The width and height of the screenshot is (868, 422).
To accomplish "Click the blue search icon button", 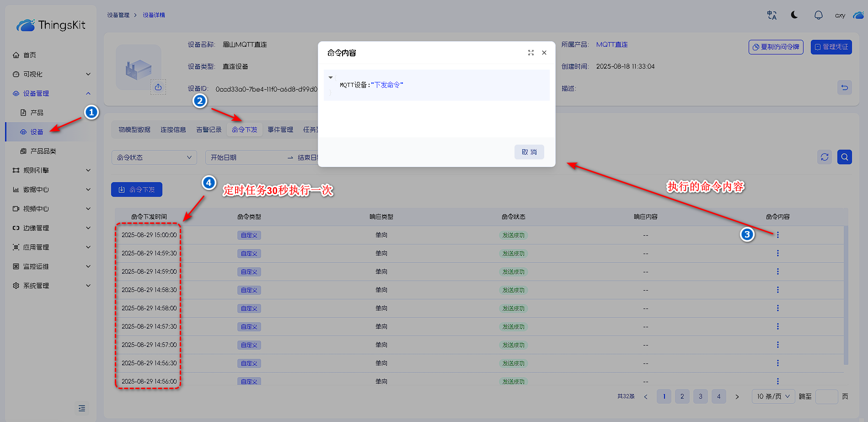I will click(x=844, y=157).
